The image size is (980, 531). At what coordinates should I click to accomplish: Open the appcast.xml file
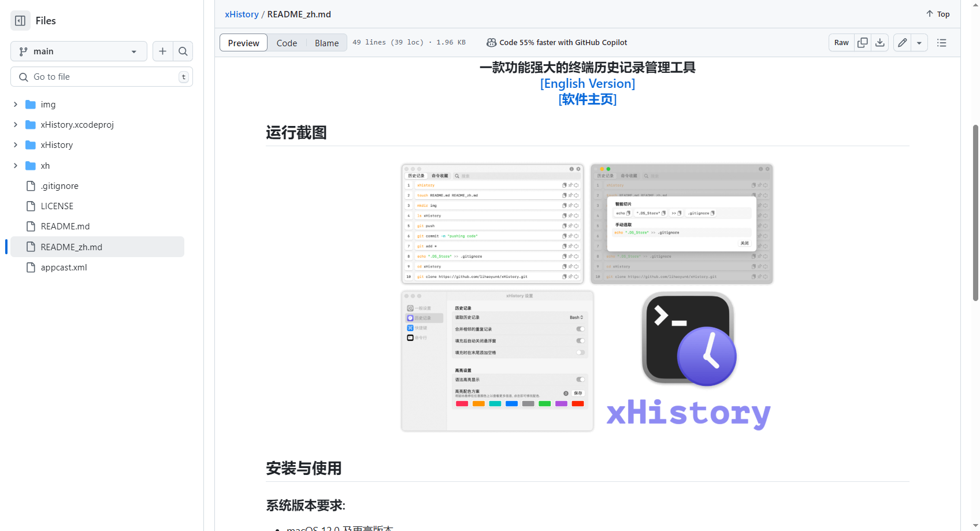pos(64,268)
